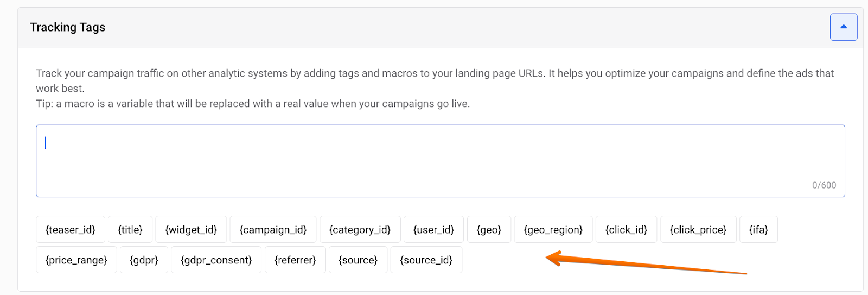Viewport: 868px width, 295px height.
Task: Add the {title} macro tag
Action: 130,230
